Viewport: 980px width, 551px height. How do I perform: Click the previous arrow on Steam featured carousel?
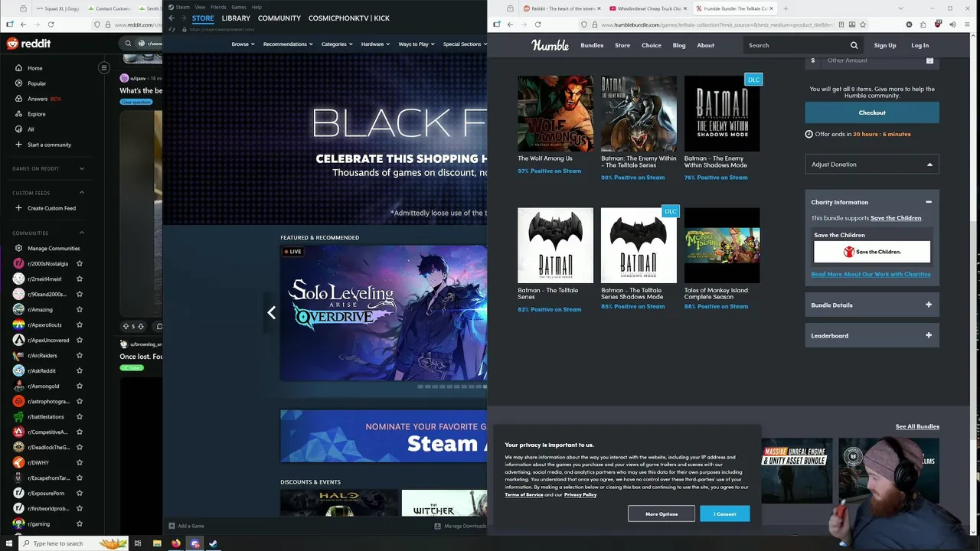click(x=271, y=312)
